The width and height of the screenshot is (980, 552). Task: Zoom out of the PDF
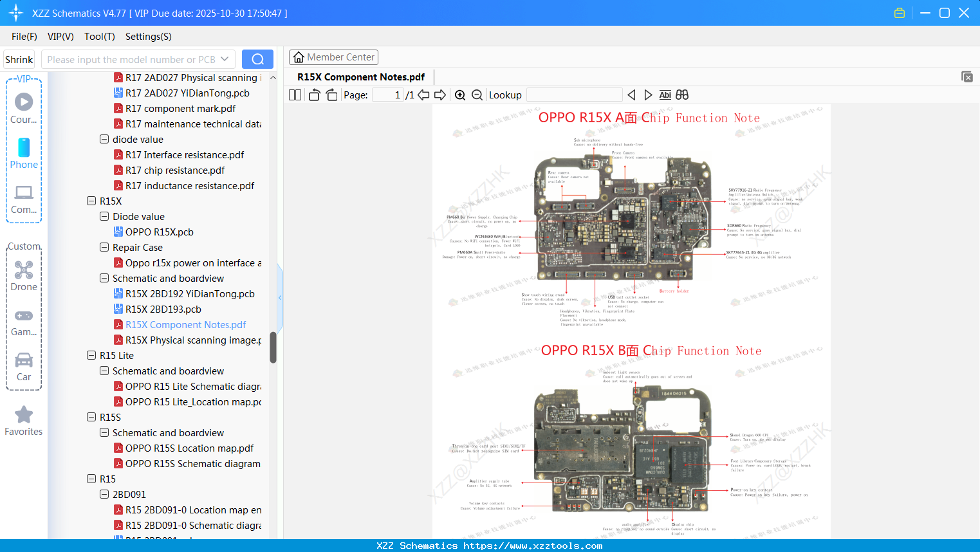(477, 95)
